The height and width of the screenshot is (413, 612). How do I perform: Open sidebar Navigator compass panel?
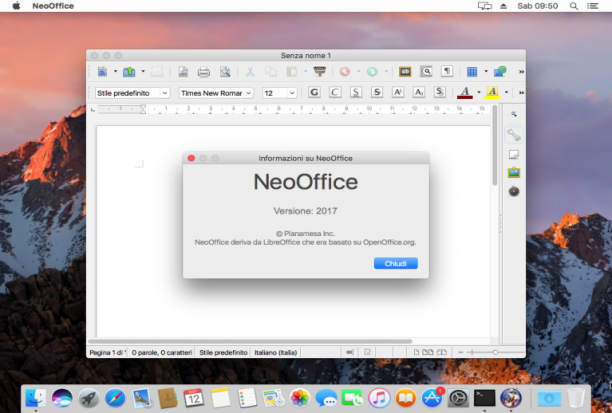pyautogui.click(x=514, y=191)
